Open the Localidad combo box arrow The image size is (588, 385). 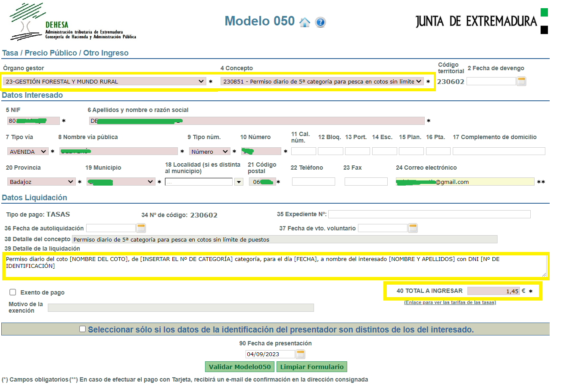[239, 182]
